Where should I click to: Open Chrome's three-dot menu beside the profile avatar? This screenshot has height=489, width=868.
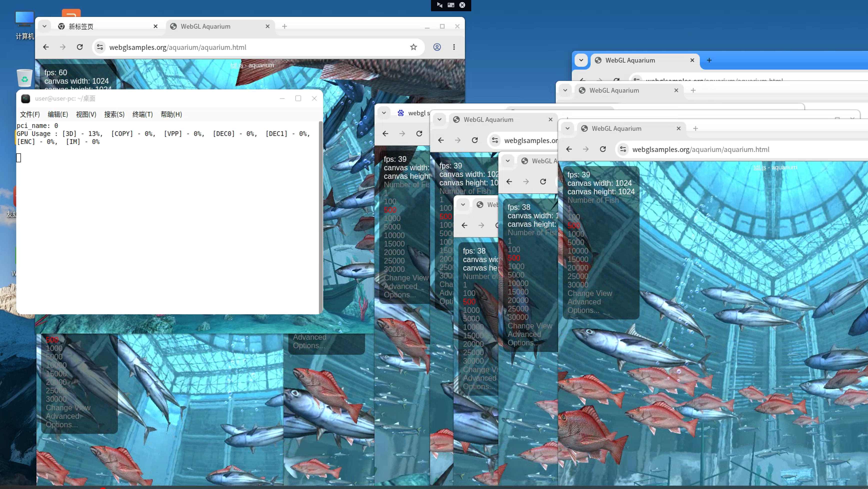(454, 47)
